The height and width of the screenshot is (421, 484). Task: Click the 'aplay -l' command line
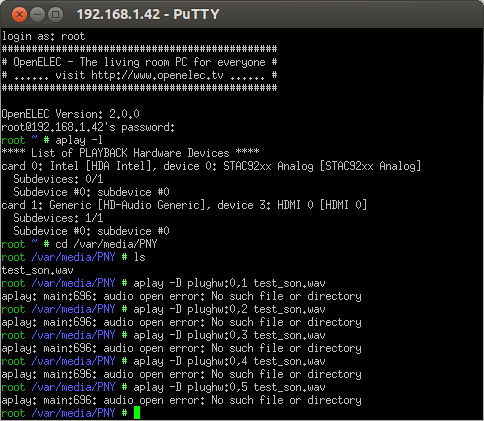(79, 140)
